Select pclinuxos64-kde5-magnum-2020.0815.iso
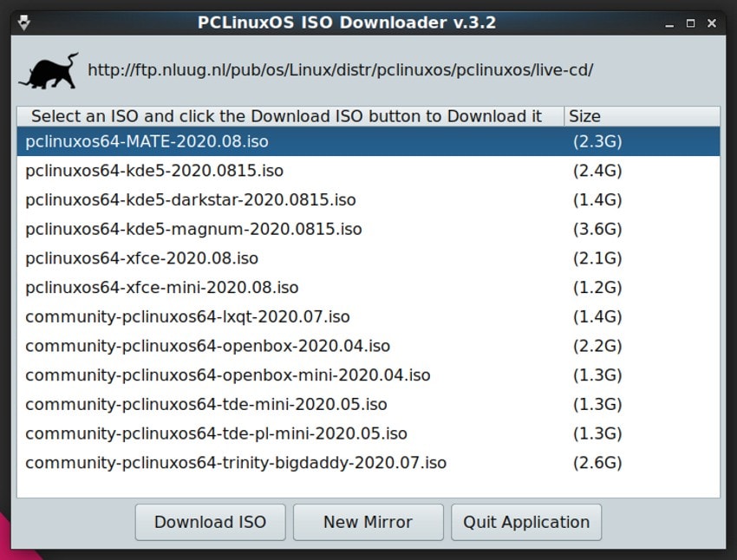Viewport: 737px width, 560px height. pos(368,229)
